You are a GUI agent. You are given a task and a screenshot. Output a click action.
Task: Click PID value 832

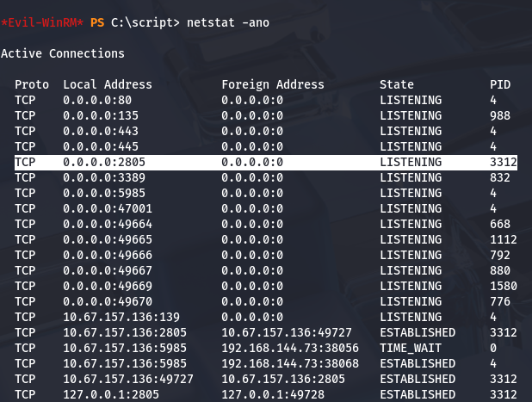(500, 177)
